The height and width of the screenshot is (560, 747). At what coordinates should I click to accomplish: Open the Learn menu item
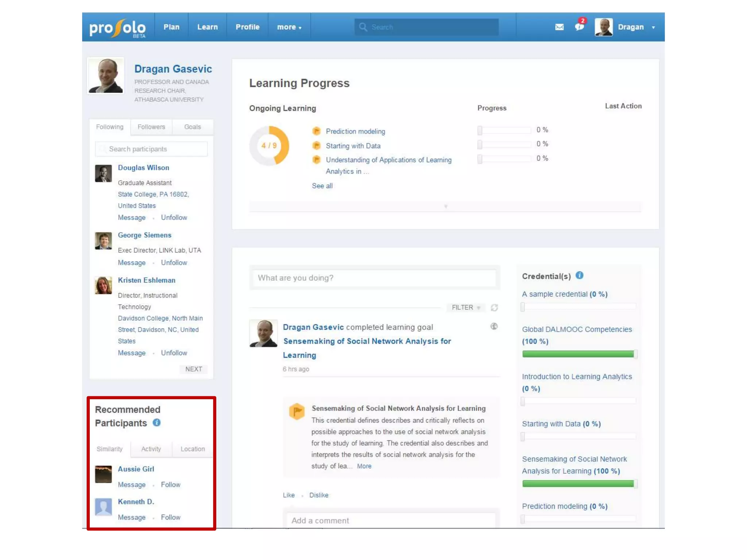pos(207,27)
